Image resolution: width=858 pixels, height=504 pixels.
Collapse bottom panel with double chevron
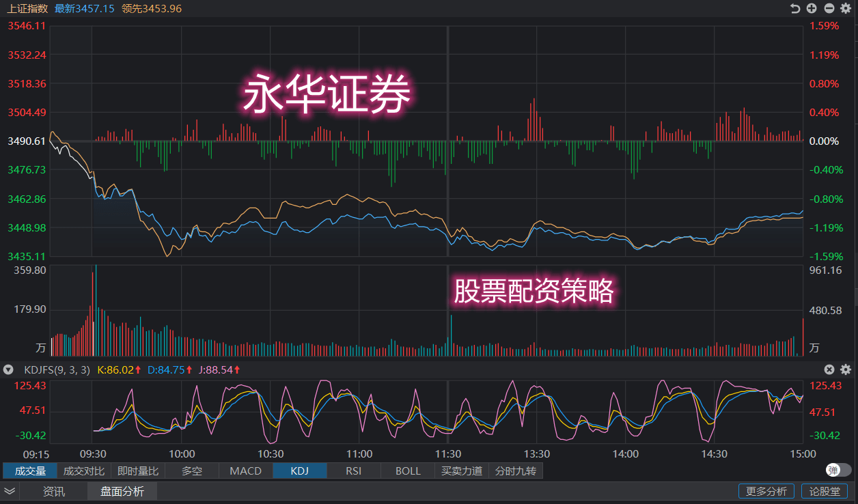tap(10, 491)
